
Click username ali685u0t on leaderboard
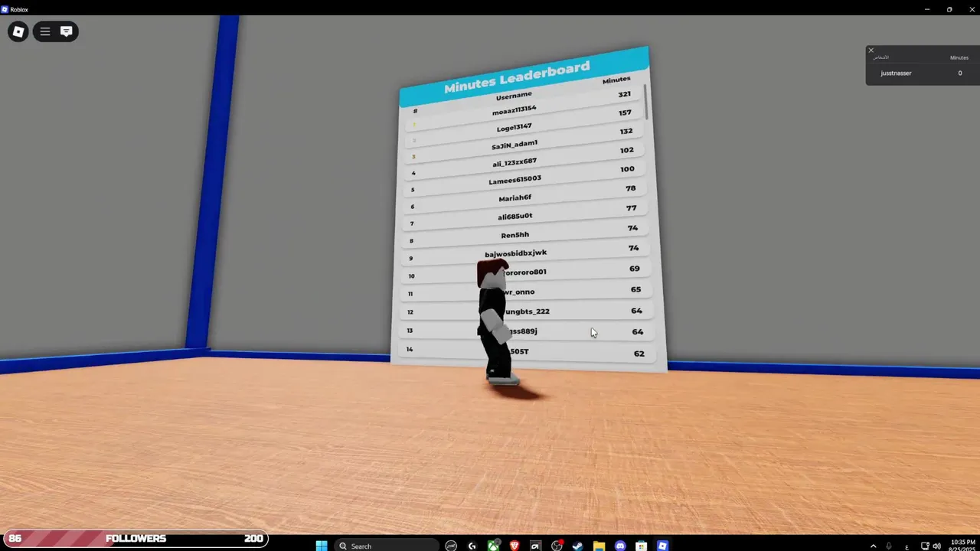coord(514,217)
